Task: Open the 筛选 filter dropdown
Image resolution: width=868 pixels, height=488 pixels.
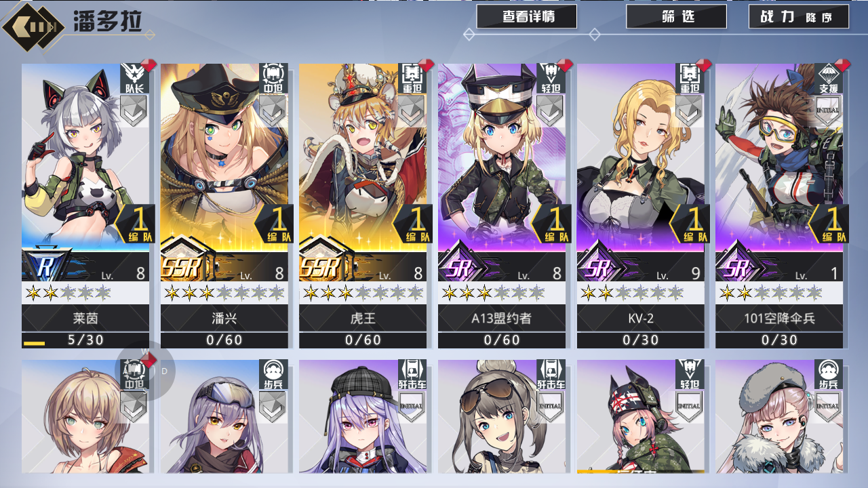Action: coord(676,17)
